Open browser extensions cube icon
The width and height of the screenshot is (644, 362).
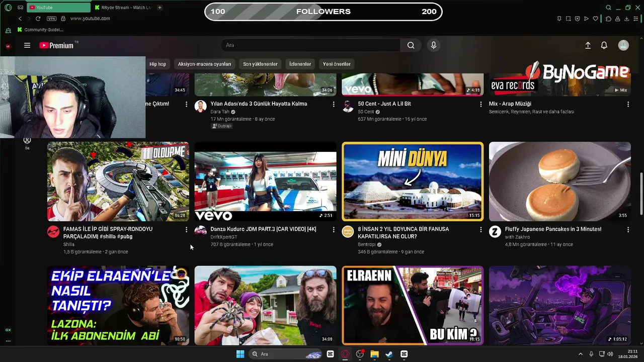click(x=608, y=19)
